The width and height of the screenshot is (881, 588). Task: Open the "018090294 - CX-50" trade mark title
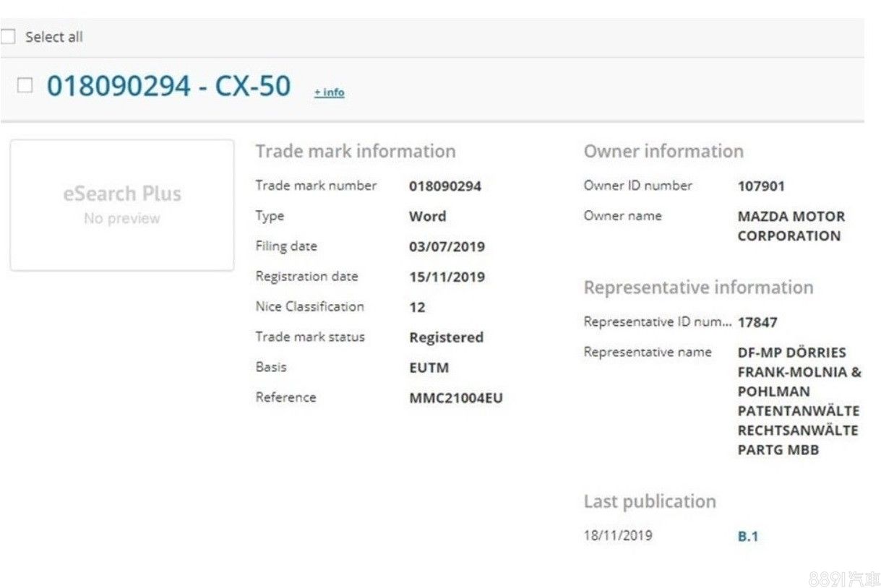click(168, 86)
